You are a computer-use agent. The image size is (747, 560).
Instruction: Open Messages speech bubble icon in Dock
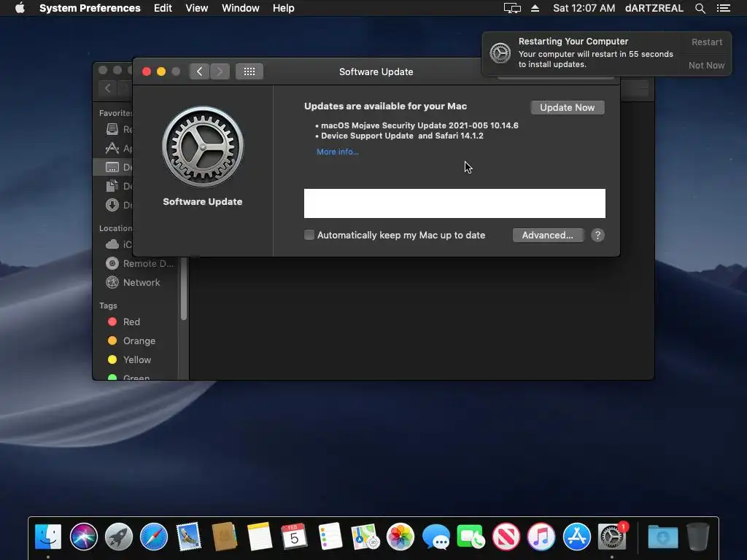click(436, 537)
